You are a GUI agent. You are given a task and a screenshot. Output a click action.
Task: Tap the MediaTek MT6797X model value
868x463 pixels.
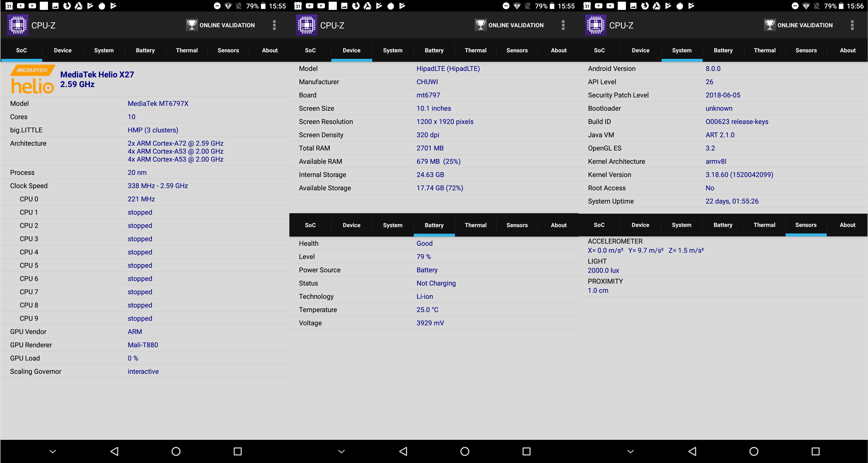[158, 103]
